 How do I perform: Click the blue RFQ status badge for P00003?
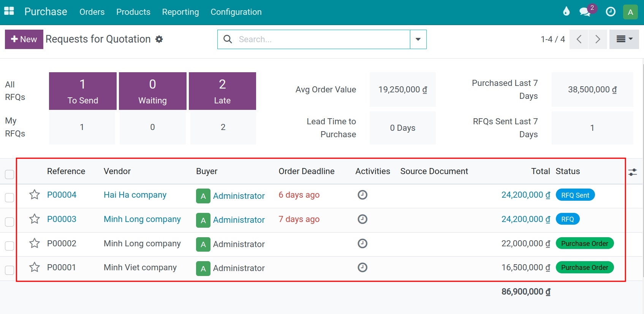tap(568, 219)
